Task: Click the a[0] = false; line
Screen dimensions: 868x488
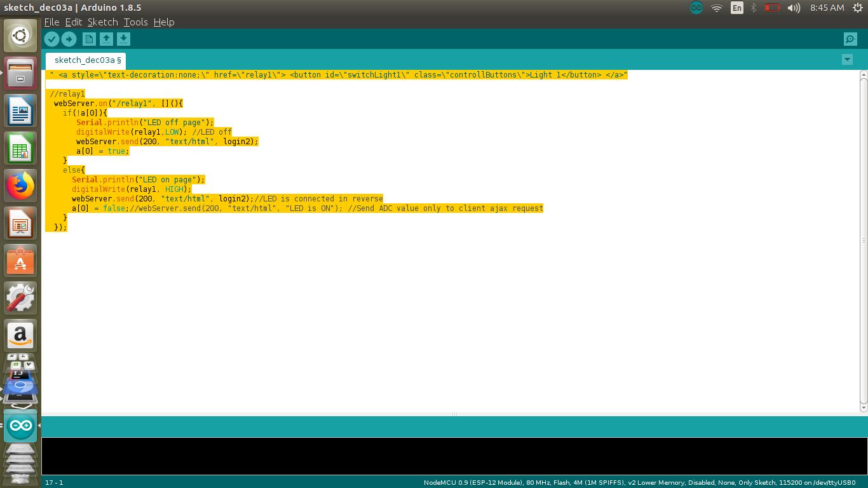Action: tap(308, 208)
